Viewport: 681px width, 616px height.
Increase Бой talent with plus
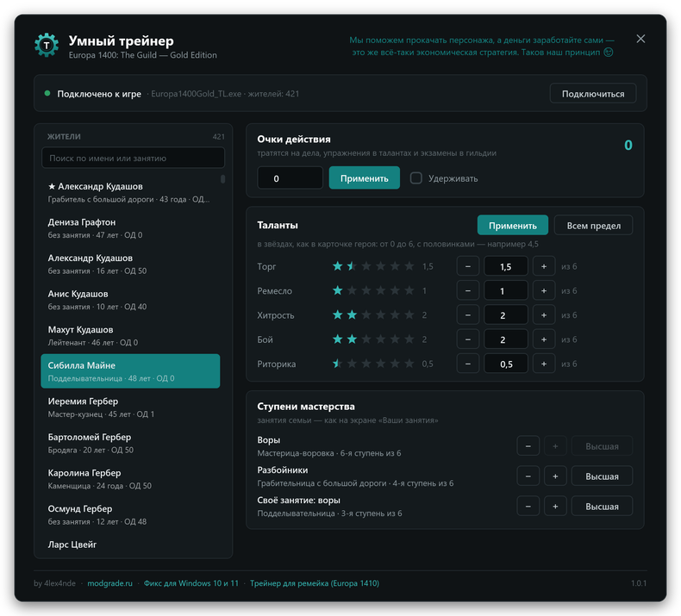pyautogui.click(x=544, y=339)
